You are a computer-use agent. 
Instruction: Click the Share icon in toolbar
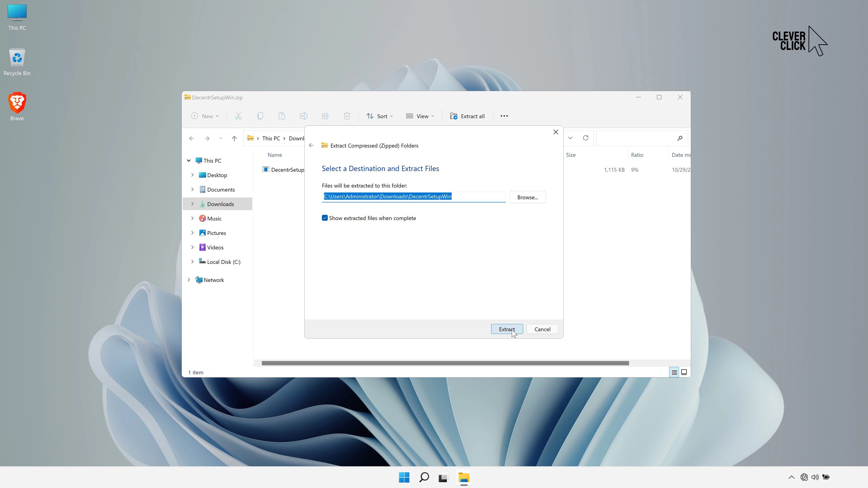tap(325, 116)
